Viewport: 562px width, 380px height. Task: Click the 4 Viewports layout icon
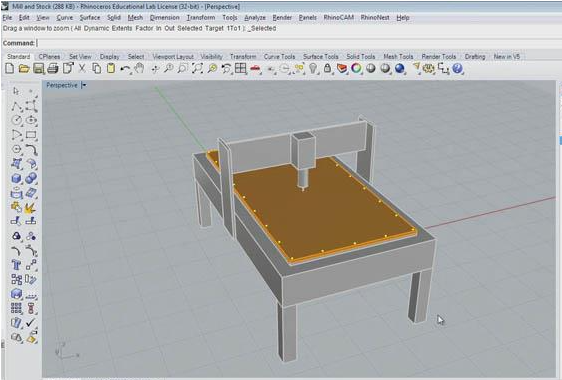(x=240, y=68)
